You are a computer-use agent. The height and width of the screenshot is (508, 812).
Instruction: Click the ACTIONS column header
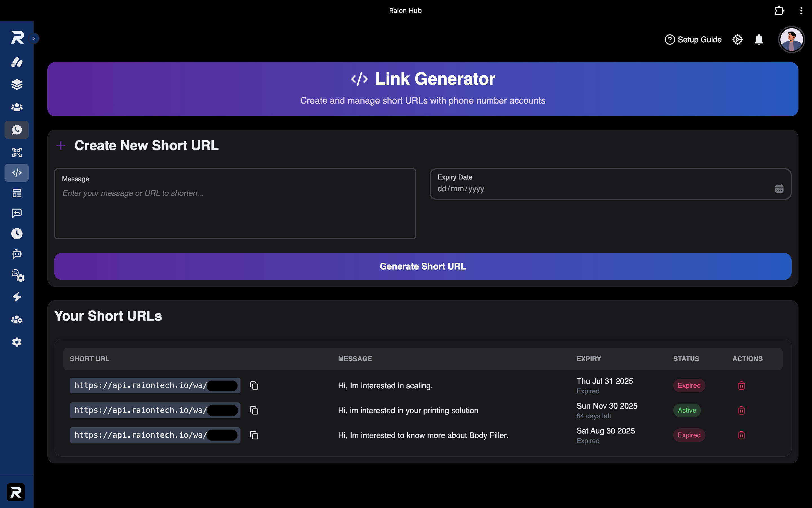click(747, 359)
